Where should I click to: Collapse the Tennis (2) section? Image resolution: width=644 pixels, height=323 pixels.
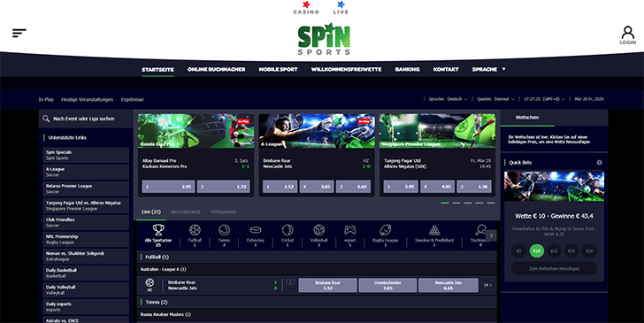coord(317,302)
